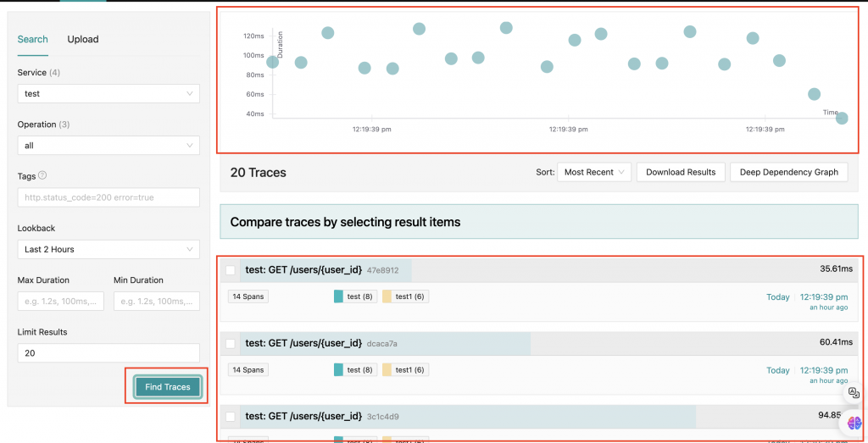Expand the Operation dropdown set to all
868x443 pixels.
[x=108, y=146]
